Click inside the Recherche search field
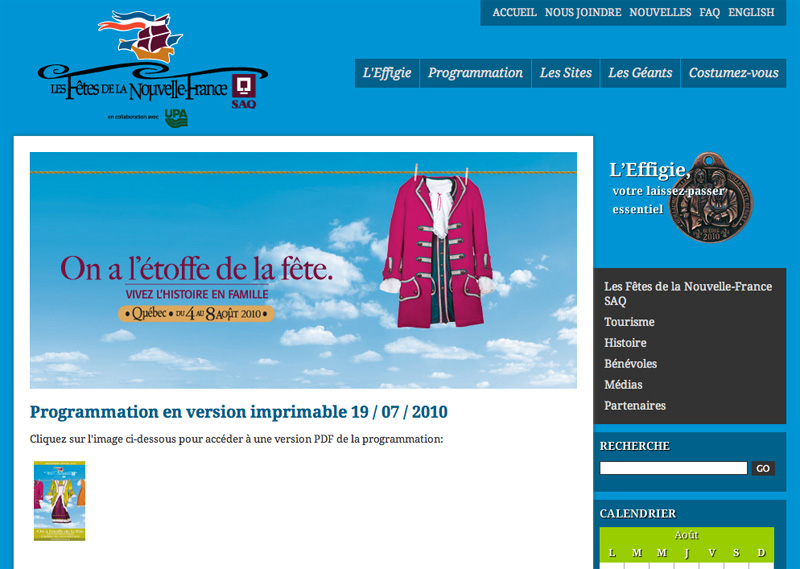 (673, 468)
